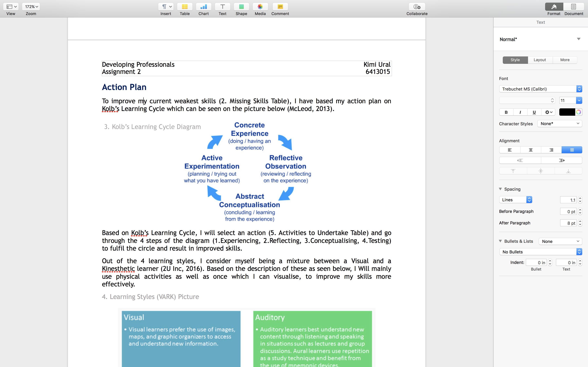This screenshot has width=588, height=367.
Task: Add a Comment to the document
Action: [x=280, y=7]
